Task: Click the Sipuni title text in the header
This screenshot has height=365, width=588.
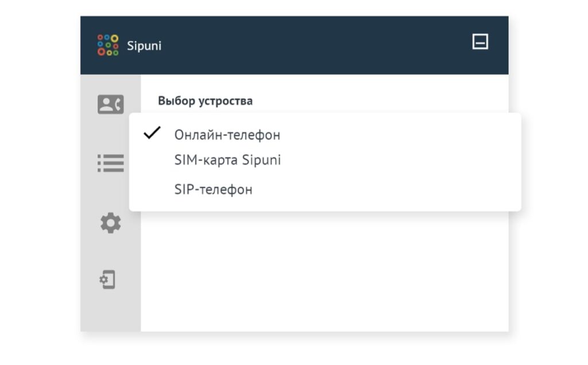Action: (144, 46)
